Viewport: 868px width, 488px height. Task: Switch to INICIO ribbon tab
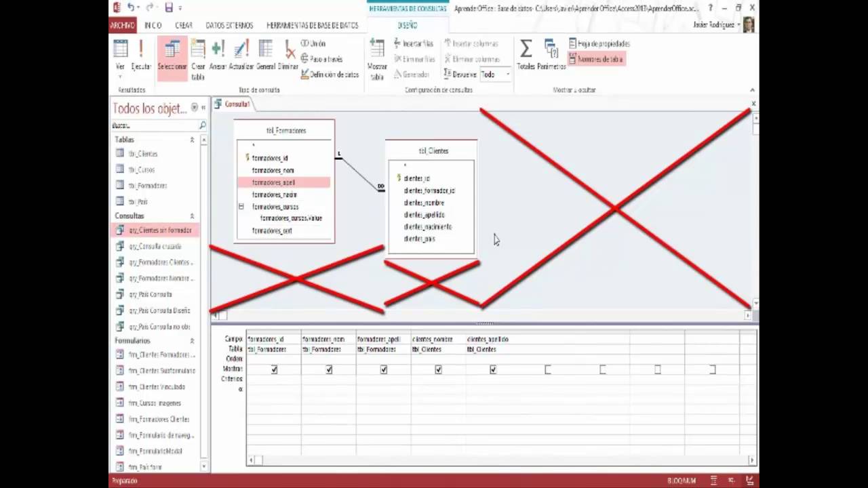click(153, 25)
